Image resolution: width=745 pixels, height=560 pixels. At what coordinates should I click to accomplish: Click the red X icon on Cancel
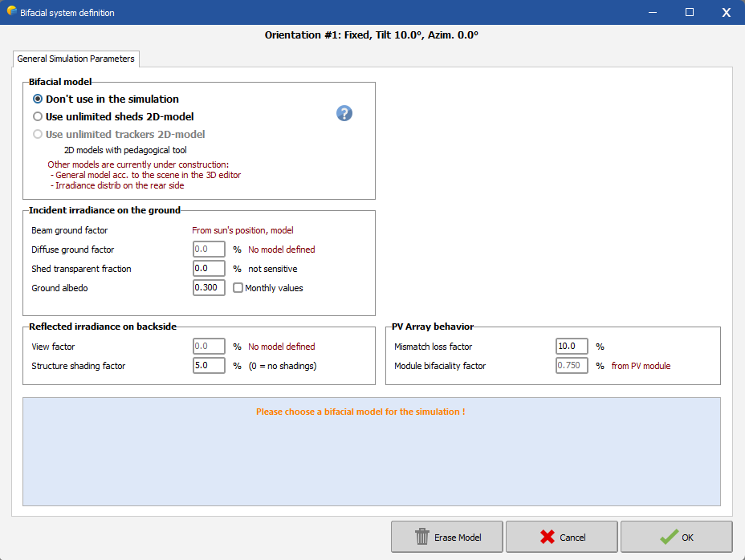pyautogui.click(x=548, y=537)
